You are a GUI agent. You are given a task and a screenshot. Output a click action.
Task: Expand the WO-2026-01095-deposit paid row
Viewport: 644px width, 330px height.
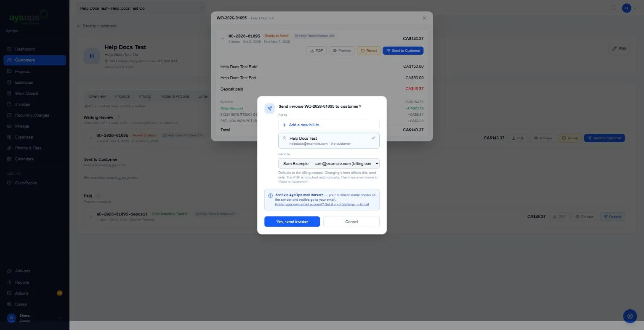click(x=90, y=217)
